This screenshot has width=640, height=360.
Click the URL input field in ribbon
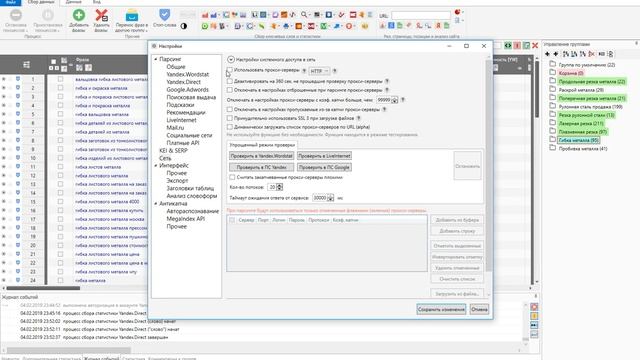421,15
